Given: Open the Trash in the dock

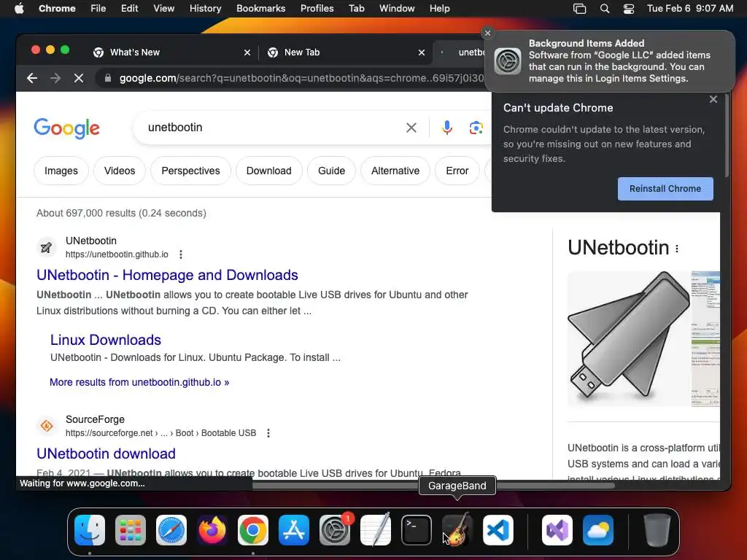Looking at the screenshot, I should [657, 530].
